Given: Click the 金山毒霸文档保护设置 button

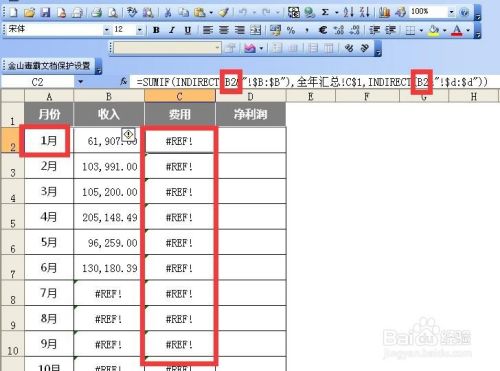Looking at the screenshot, I should pos(49,66).
